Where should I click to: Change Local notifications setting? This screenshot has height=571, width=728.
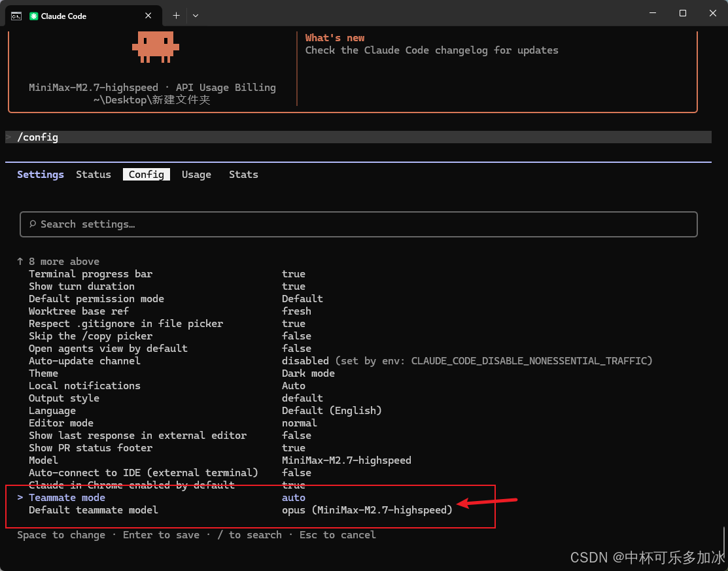[x=167, y=386]
